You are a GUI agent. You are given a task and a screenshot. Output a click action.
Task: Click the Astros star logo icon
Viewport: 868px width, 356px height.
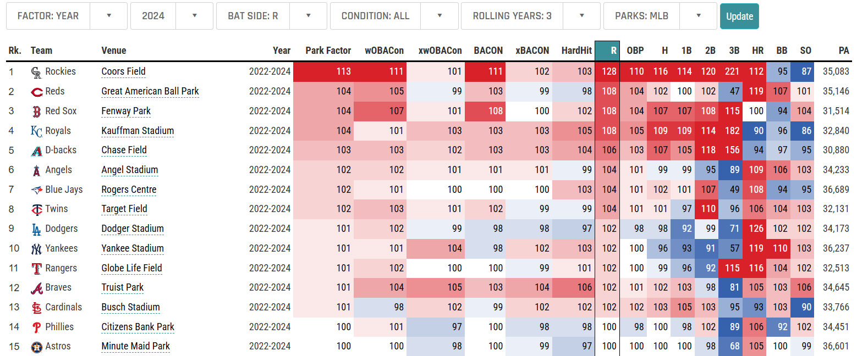pos(36,347)
